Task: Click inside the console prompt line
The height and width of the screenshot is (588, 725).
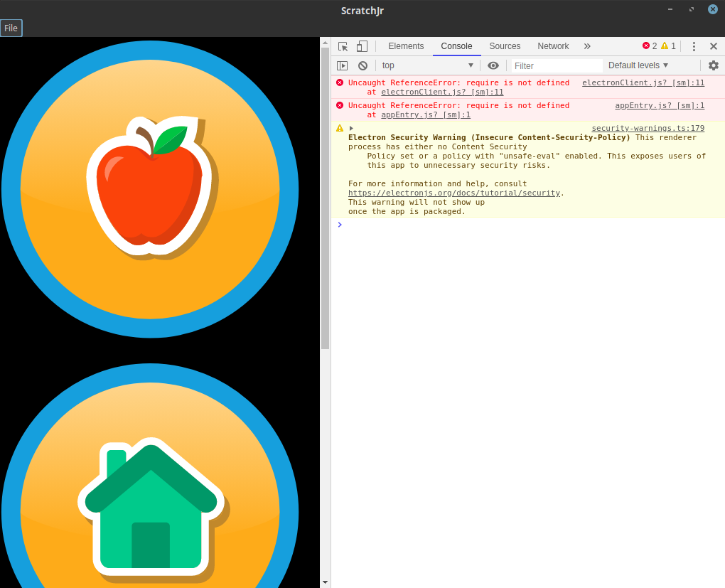Action: (426, 225)
